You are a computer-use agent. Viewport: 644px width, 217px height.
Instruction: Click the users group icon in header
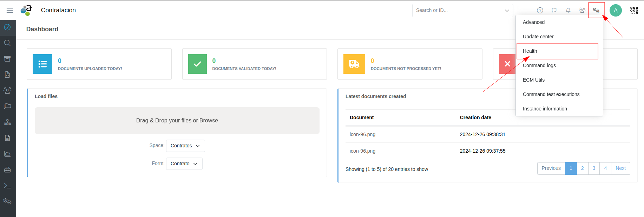[x=582, y=11]
